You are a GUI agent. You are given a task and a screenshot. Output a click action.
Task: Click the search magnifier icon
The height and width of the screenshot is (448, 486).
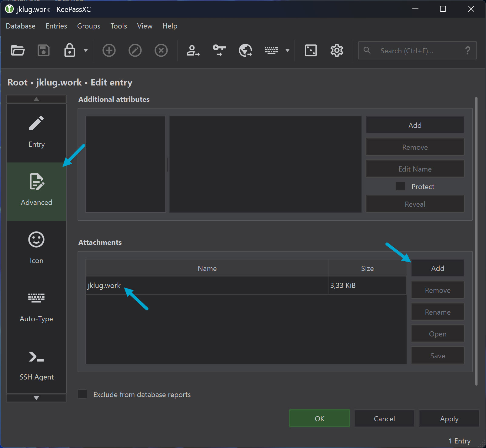click(367, 50)
